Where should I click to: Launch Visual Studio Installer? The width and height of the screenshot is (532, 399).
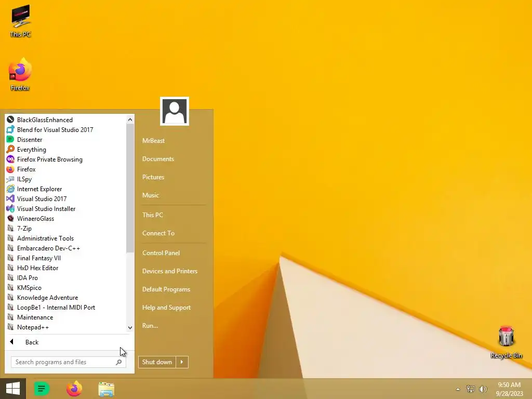click(x=41, y=208)
